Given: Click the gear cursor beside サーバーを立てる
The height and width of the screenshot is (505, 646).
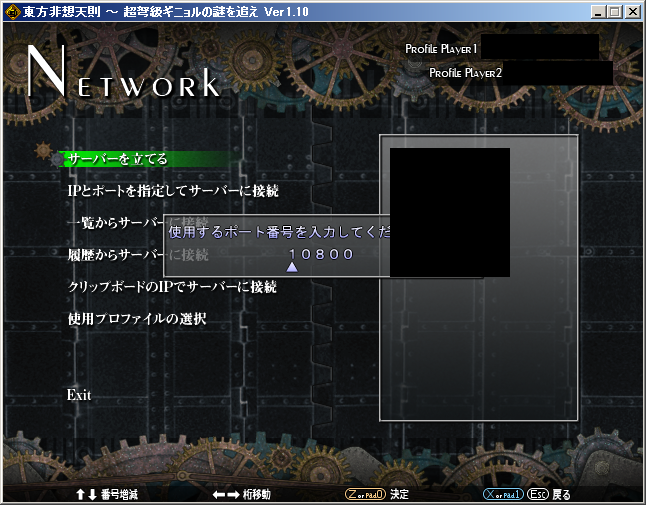Looking at the screenshot, I should click(x=49, y=154).
